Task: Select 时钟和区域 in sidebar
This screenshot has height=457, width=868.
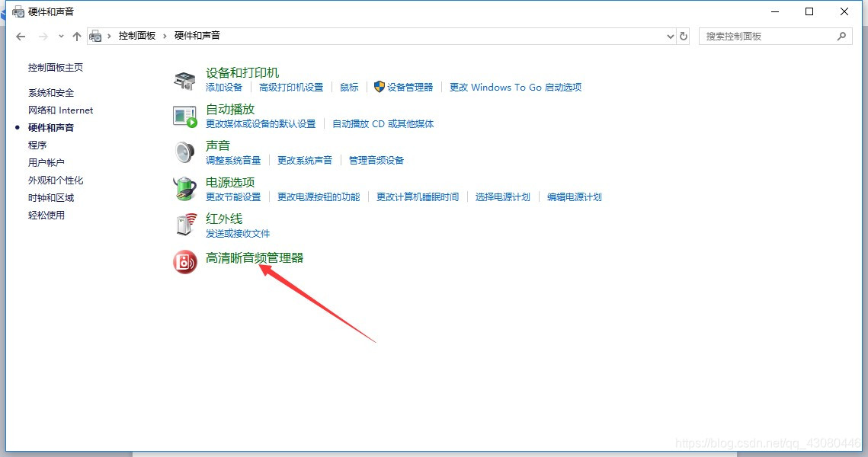Action: point(51,197)
